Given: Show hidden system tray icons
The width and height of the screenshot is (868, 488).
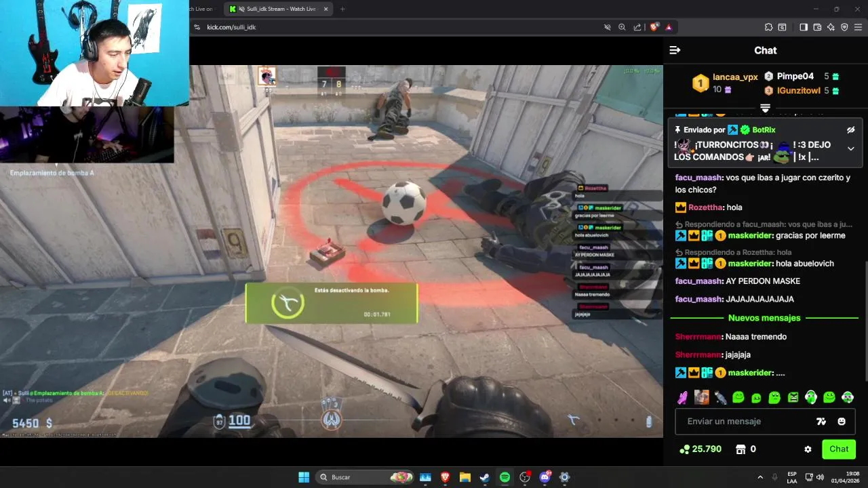Looking at the screenshot, I should pos(760,477).
